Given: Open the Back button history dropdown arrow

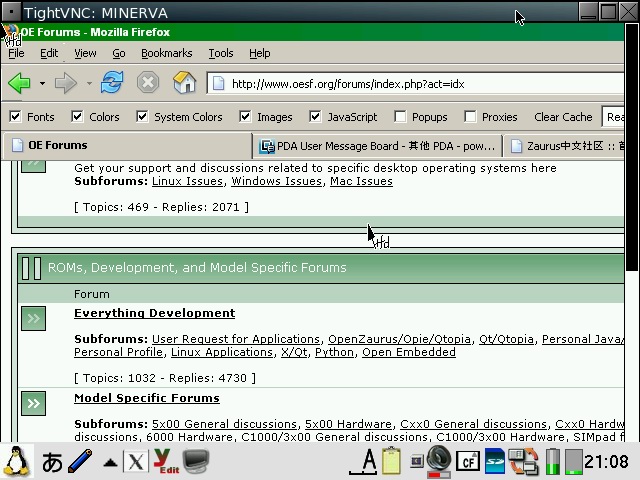Looking at the screenshot, I should pos(42,84).
